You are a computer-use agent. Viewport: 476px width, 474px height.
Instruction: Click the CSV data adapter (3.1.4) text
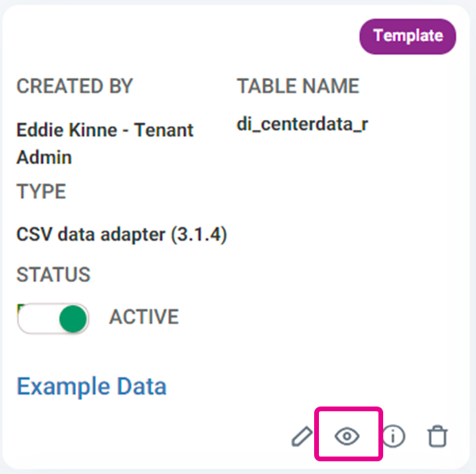[121, 234]
